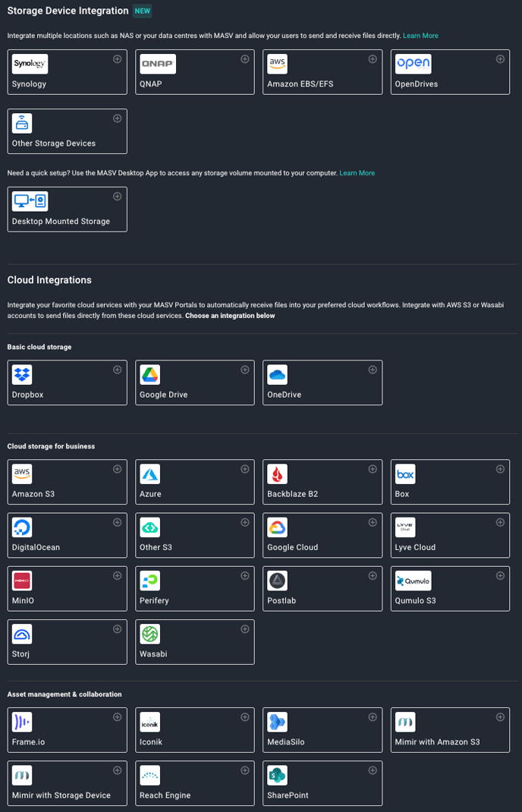Click the Other Storage Devices icon

pyautogui.click(x=22, y=123)
